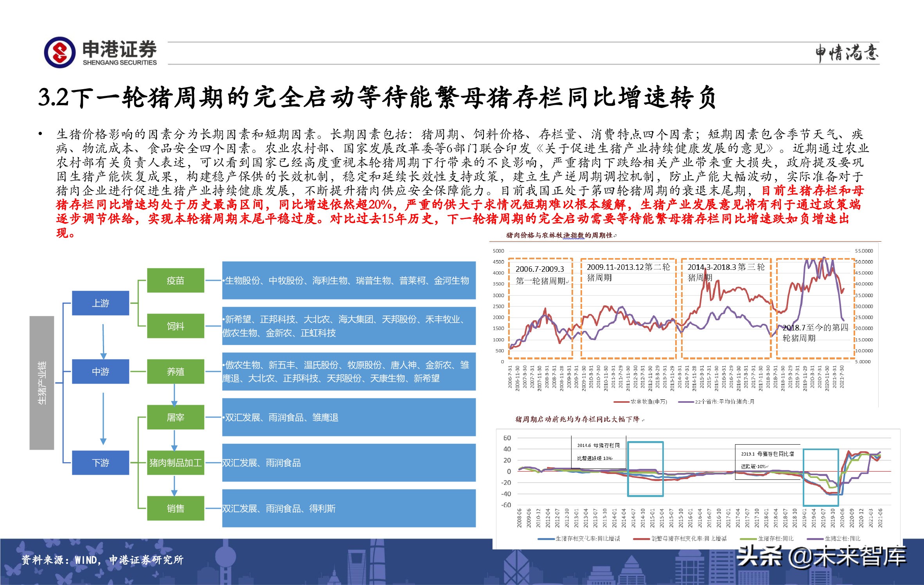Click the 销售 green category box
Image resolution: width=924 pixels, height=585 pixels.
click(x=176, y=508)
